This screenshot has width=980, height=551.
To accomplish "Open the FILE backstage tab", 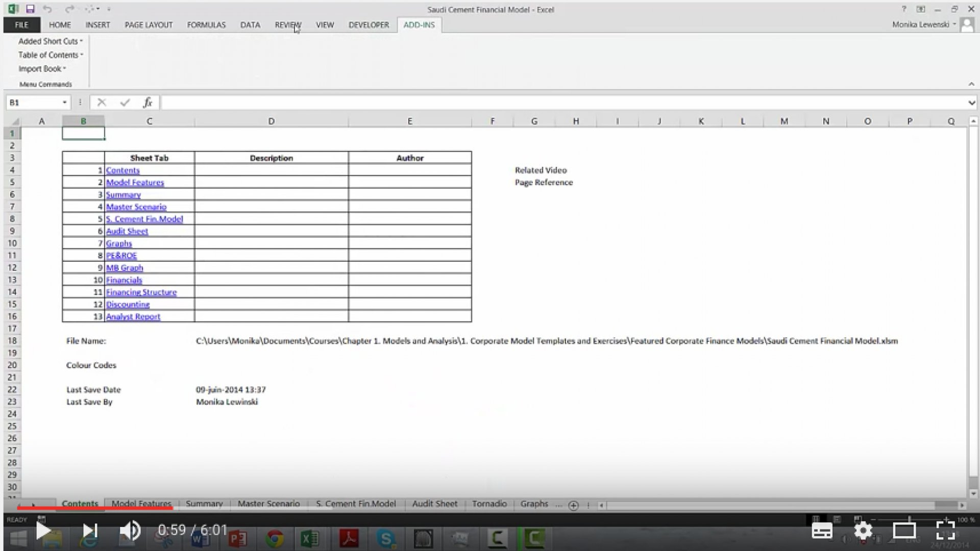I will (21, 24).
